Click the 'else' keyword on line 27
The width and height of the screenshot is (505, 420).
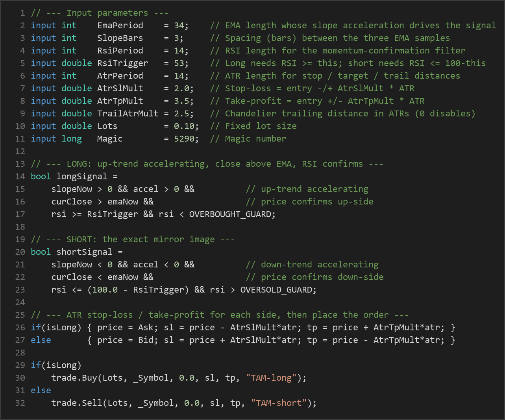click(41, 340)
